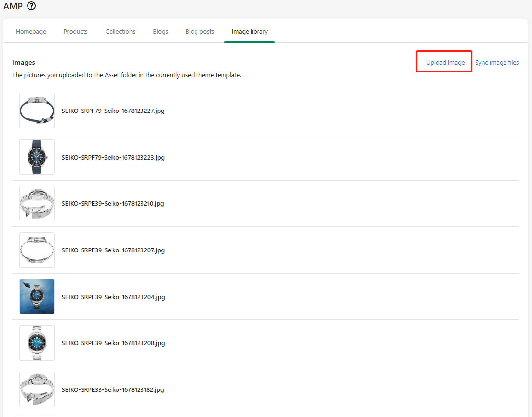Open thumbnail for SEIKO-SRPE39-Seiko-1678123207.jpg
532x417 pixels.
[x=37, y=250]
